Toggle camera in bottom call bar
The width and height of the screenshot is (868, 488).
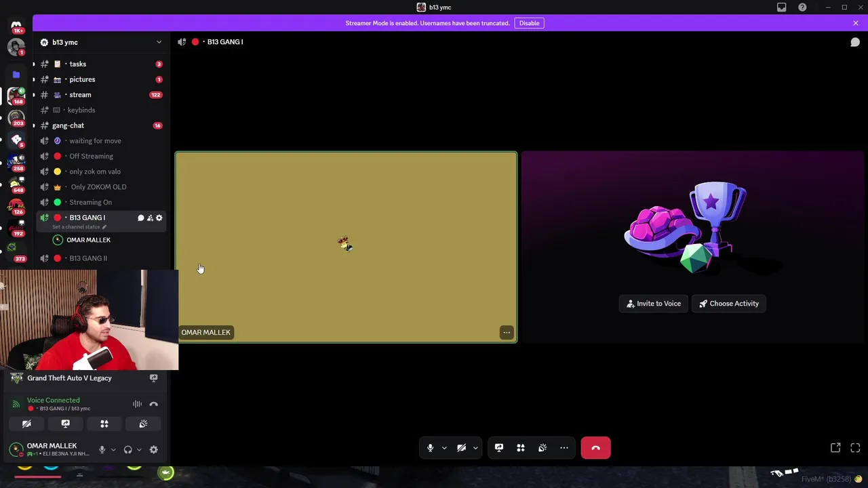pyautogui.click(x=461, y=448)
